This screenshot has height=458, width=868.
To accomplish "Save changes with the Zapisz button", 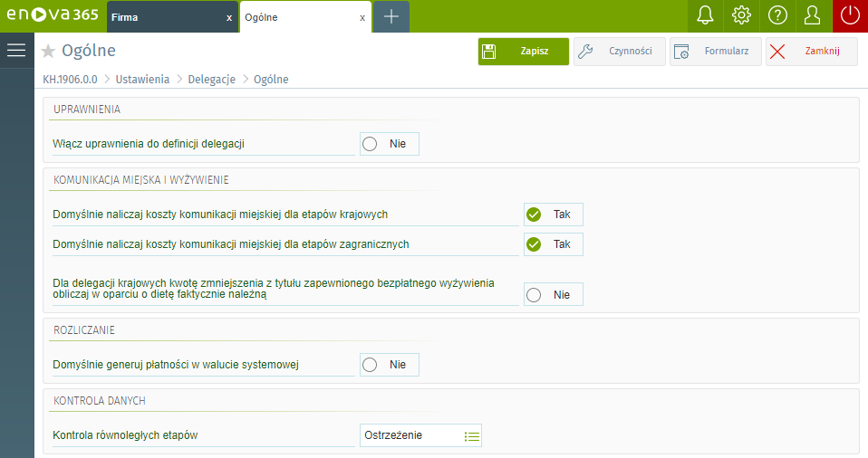I will pyautogui.click(x=523, y=52).
